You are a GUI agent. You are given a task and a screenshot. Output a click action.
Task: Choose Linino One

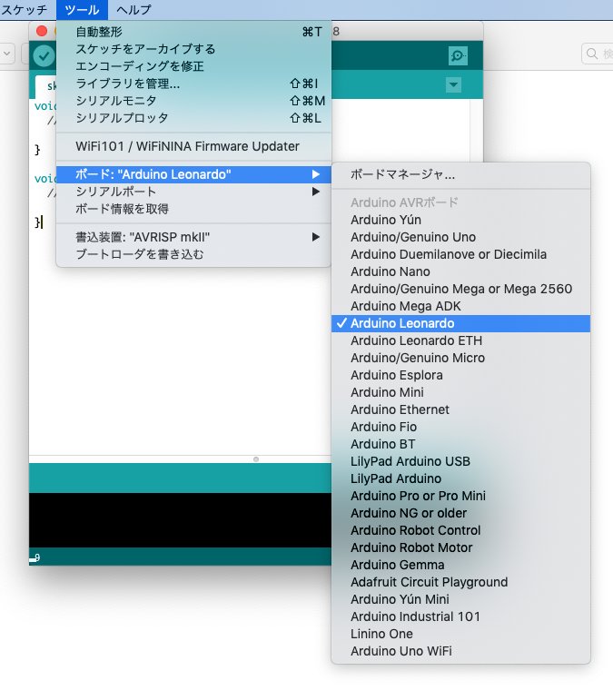click(x=460, y=635)
